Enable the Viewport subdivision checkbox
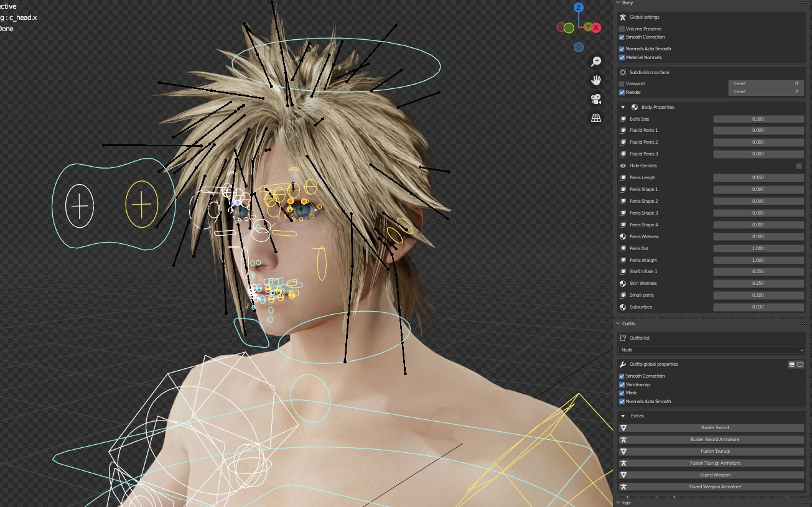The image size is (812, 507). (622, 83)
